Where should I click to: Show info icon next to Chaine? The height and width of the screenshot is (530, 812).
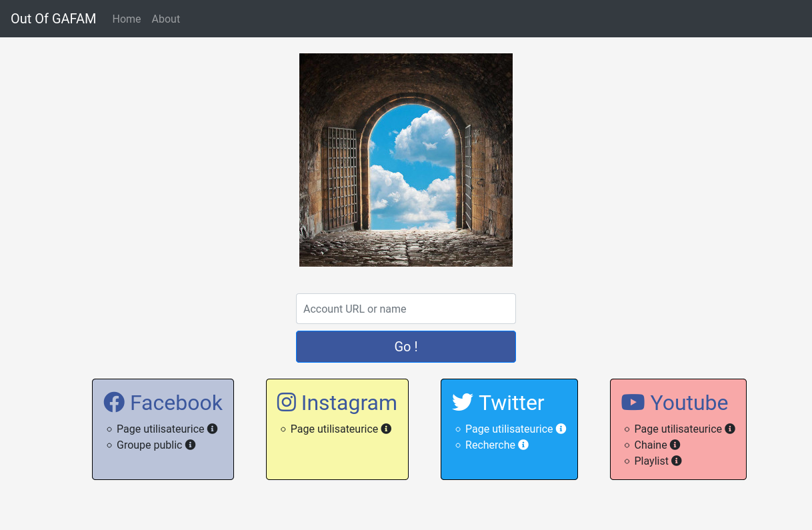675,445
